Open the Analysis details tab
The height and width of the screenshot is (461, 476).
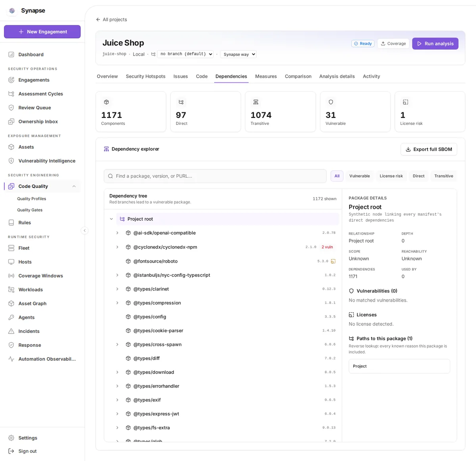337,77
